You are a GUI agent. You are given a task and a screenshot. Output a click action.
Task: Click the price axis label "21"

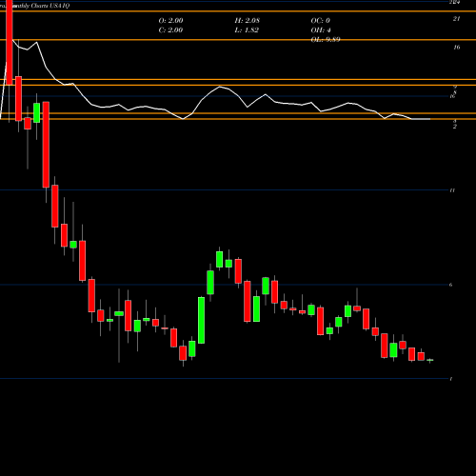[456, 19]
